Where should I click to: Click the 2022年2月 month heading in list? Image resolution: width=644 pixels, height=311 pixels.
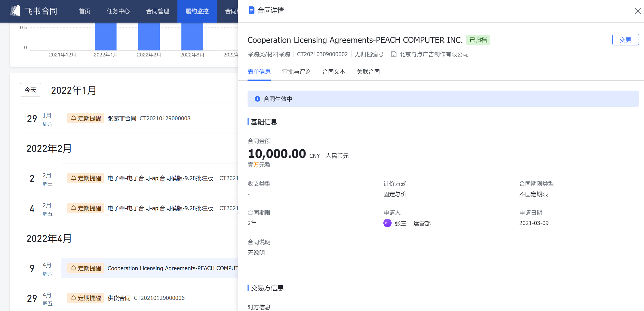(49, 149)
